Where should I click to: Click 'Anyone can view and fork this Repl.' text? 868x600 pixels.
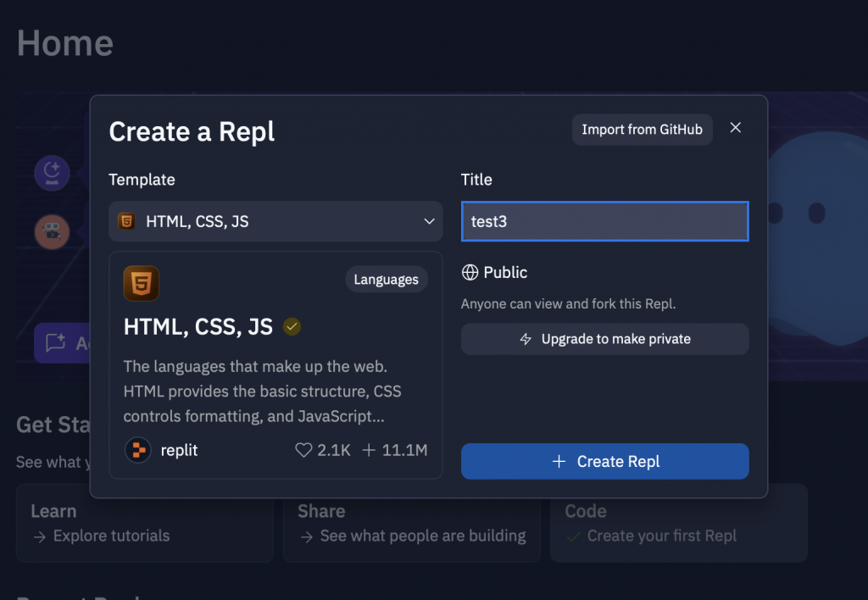pos(569,304)
